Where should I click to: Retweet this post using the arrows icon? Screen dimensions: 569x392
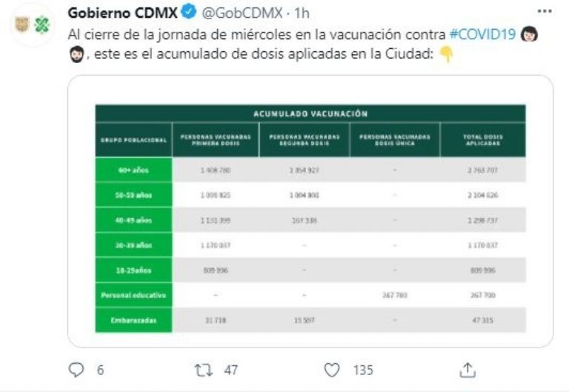[x=203, y=371]
